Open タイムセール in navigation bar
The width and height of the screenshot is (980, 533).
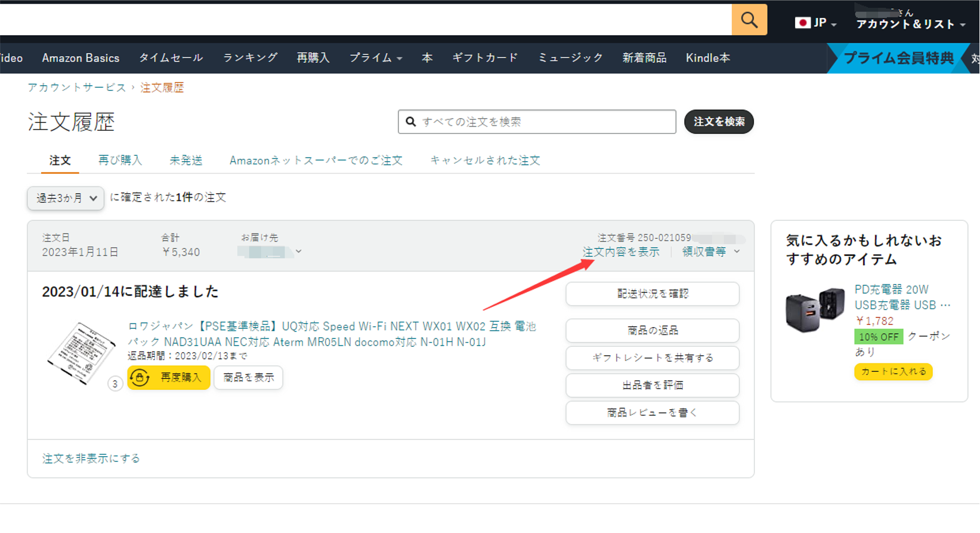click(x=171, y=58)
